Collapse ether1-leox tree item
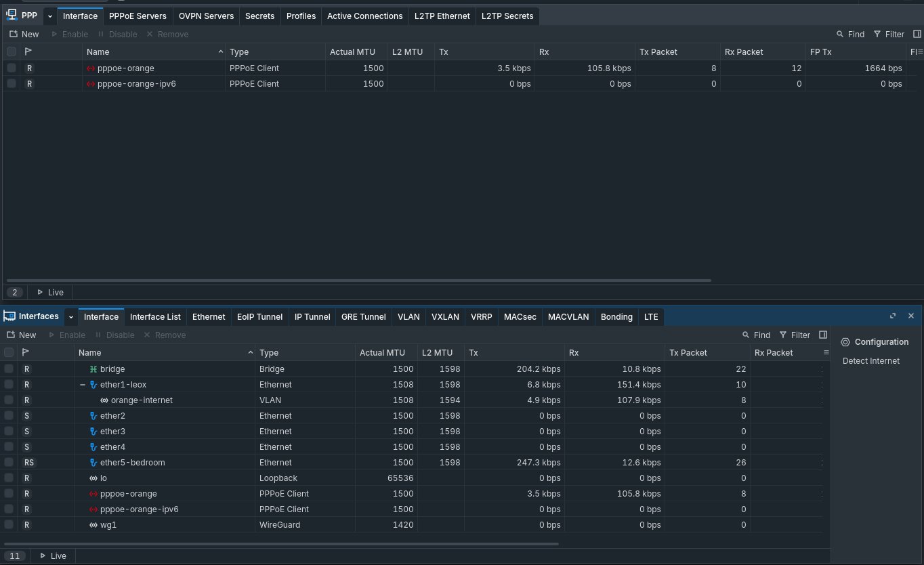 pyautogui.click(x=83, y=385)
